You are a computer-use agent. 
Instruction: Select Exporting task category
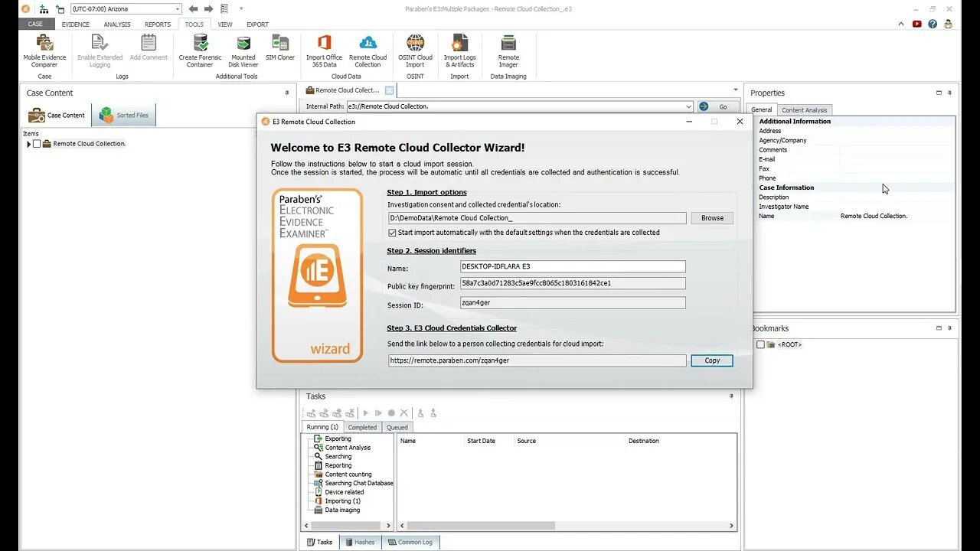338,439
